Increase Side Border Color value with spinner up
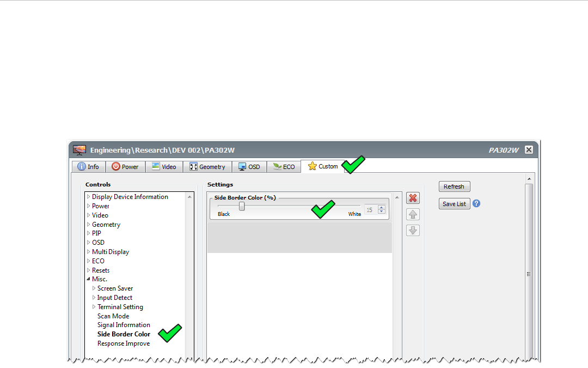The image size is (588, 368). click(x=381, y=207)
